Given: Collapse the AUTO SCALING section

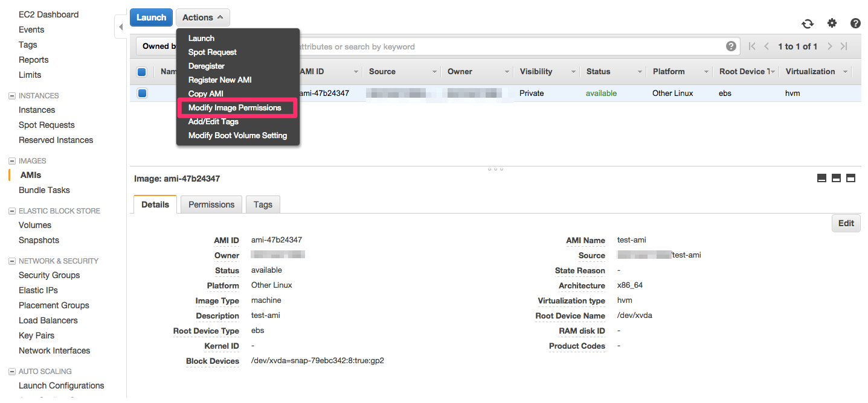Looking at the screenshot, I should 12,372.
